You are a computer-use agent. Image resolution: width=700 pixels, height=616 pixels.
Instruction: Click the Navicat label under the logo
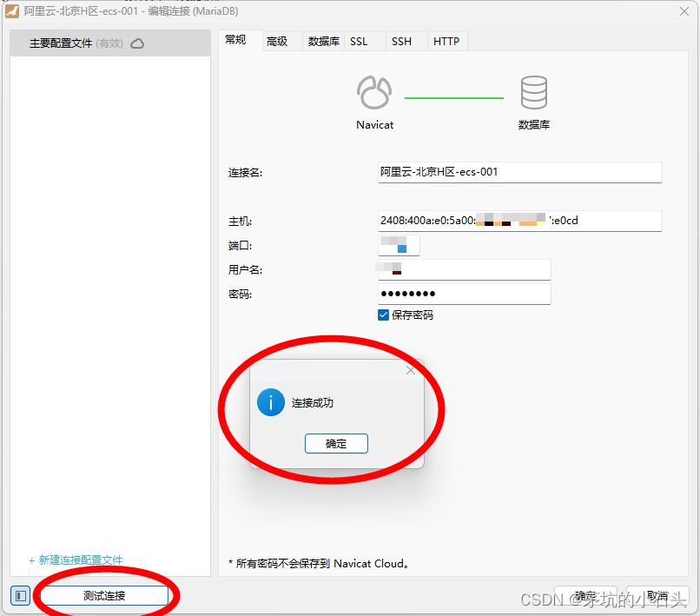[x=374, y=124]
